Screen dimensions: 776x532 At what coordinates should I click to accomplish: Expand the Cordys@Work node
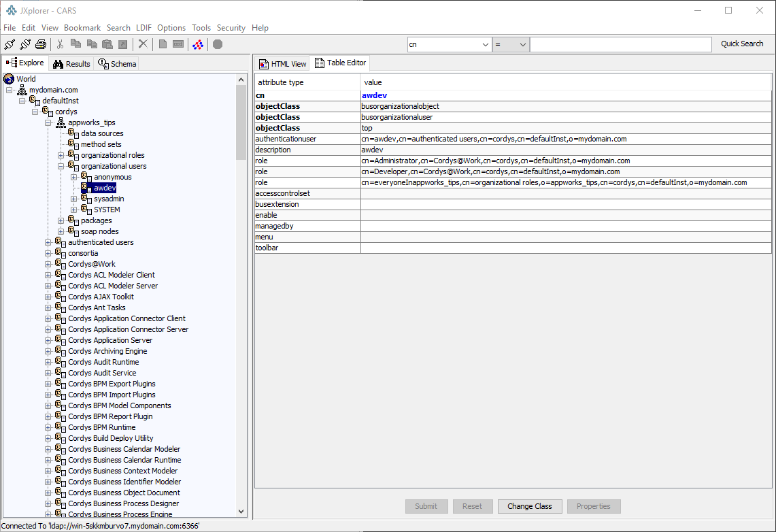click(x=48, y=264)
